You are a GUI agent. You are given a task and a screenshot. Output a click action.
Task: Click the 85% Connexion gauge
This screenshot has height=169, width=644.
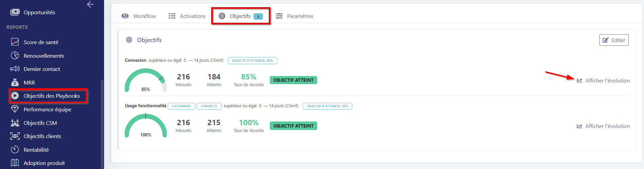point(146,80)
